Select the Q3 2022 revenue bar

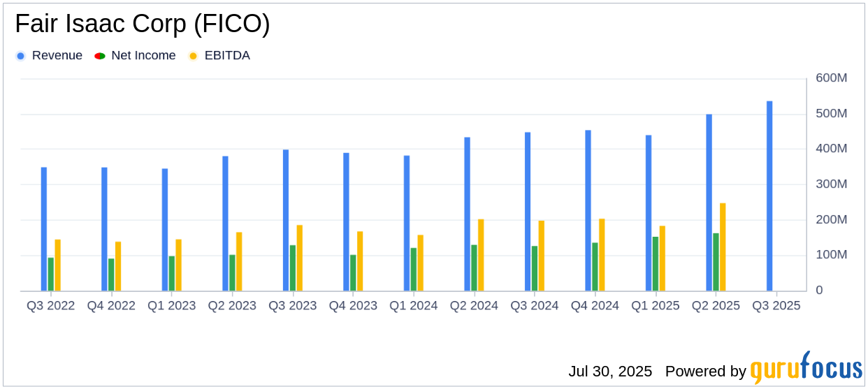44,229
